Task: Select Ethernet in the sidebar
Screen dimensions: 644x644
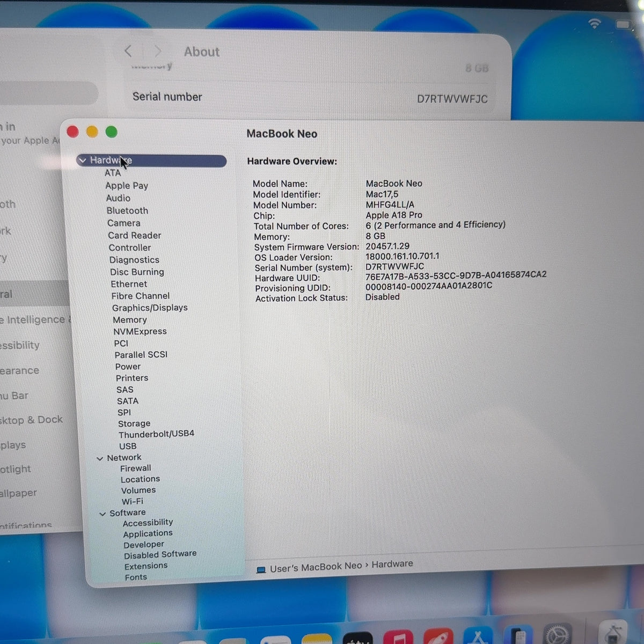Action: click(129, 284)
